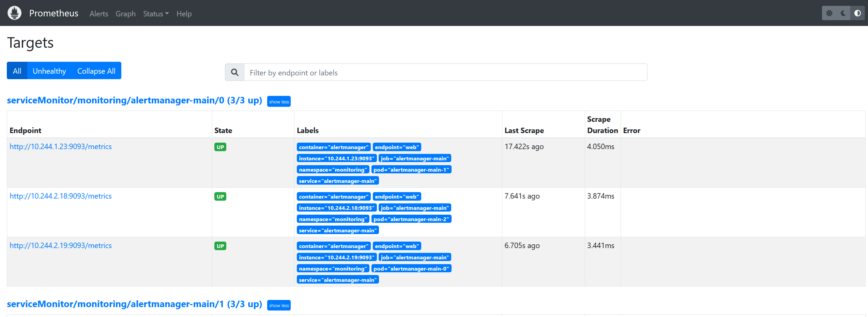Collapse alertmanager-main/1 with show less
Screen dimensions: 868x317
pyautogui.click(x=279, y=305)
